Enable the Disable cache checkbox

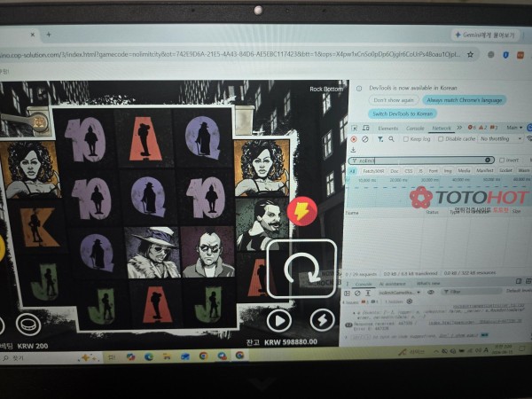click(441, 139)
